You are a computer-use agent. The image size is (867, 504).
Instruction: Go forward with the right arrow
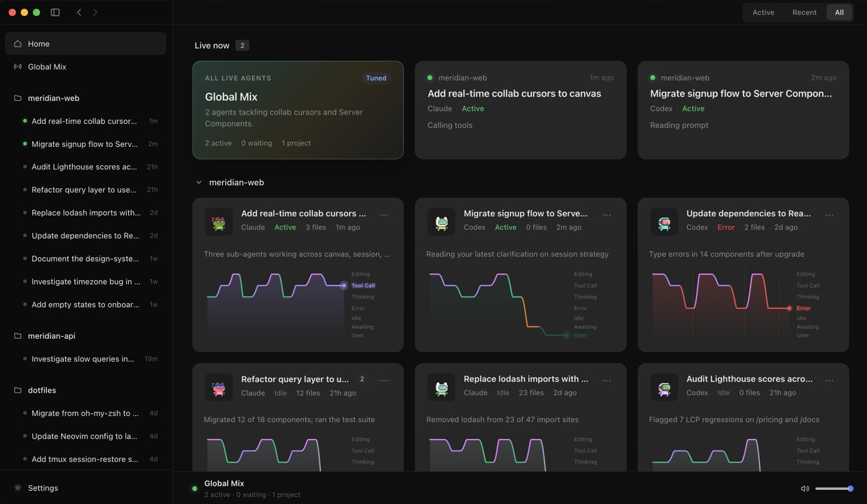(x=95, y=12)
